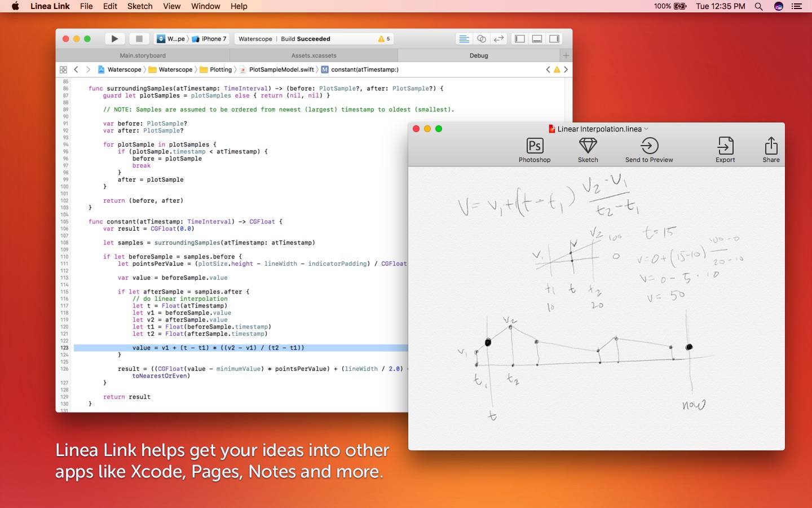The image size is (812, 508).
Task: Close the Linea Link document window
Action: [416, 129]
